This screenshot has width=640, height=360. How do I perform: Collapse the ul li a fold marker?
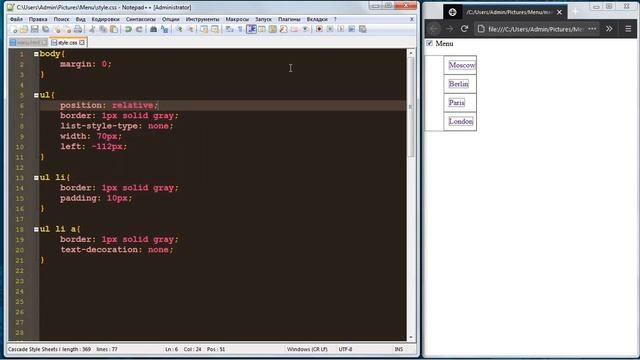point(36,229)
